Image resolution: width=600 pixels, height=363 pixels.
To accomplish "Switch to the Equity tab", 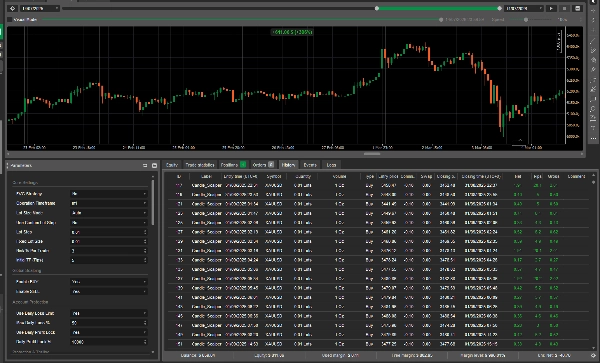I will (172, 165).
